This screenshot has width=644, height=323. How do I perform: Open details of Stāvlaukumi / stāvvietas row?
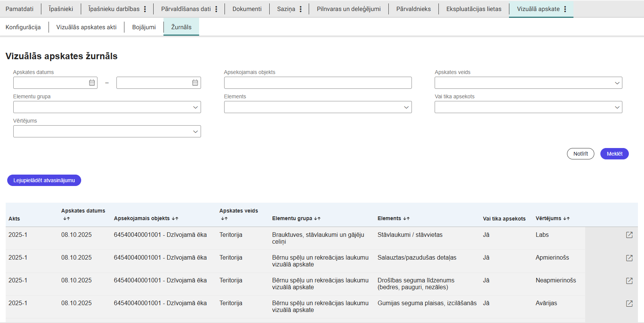pyautogui.click(x=629, y=235)
